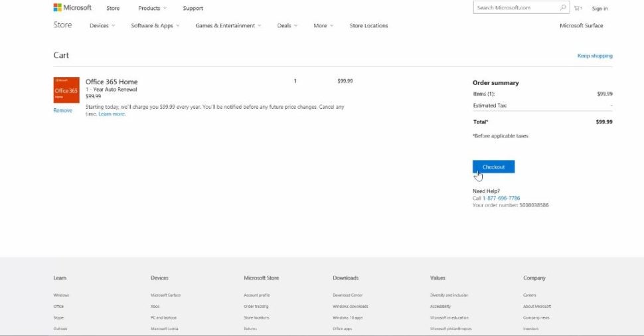This screenshot has width=644, height=336.
Task: Click the 1-877-696-7786 phone link
Action: point(501,198)
